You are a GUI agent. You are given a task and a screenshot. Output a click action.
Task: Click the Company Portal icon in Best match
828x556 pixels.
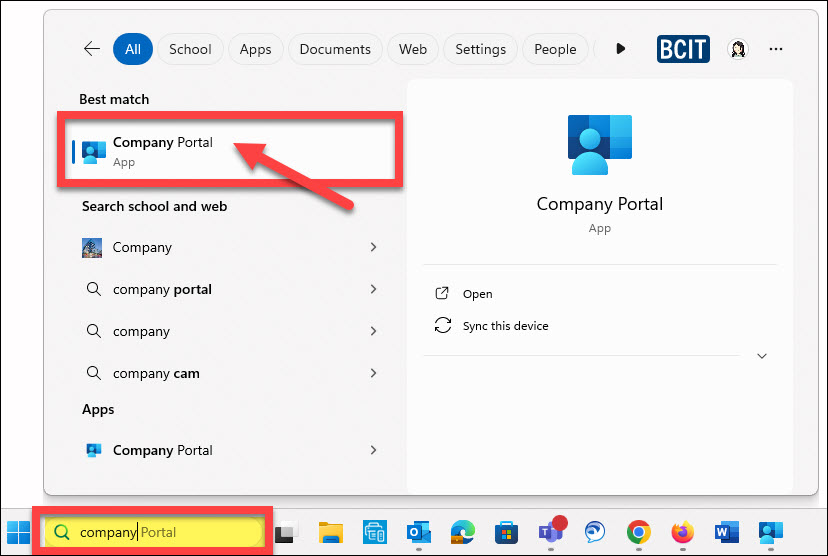coord(93,152)
